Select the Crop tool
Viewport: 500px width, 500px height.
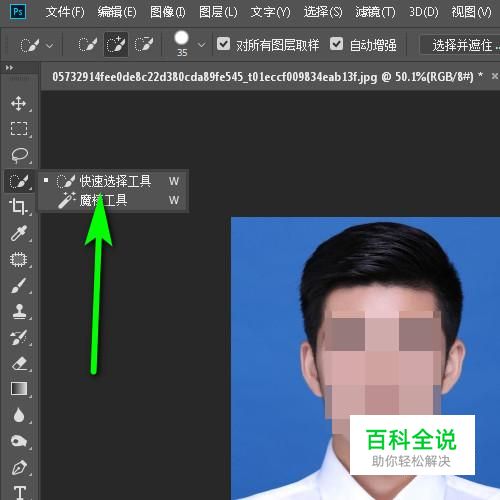(x=18, y=206)
